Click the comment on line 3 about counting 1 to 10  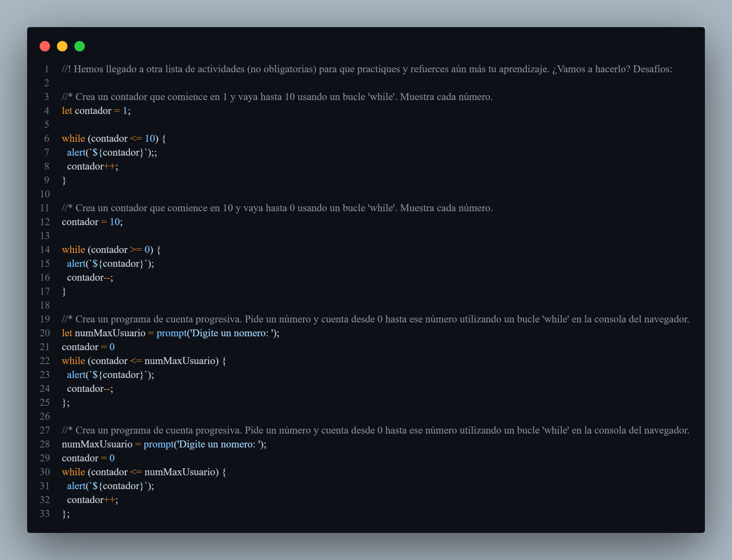tap(277, 97)
